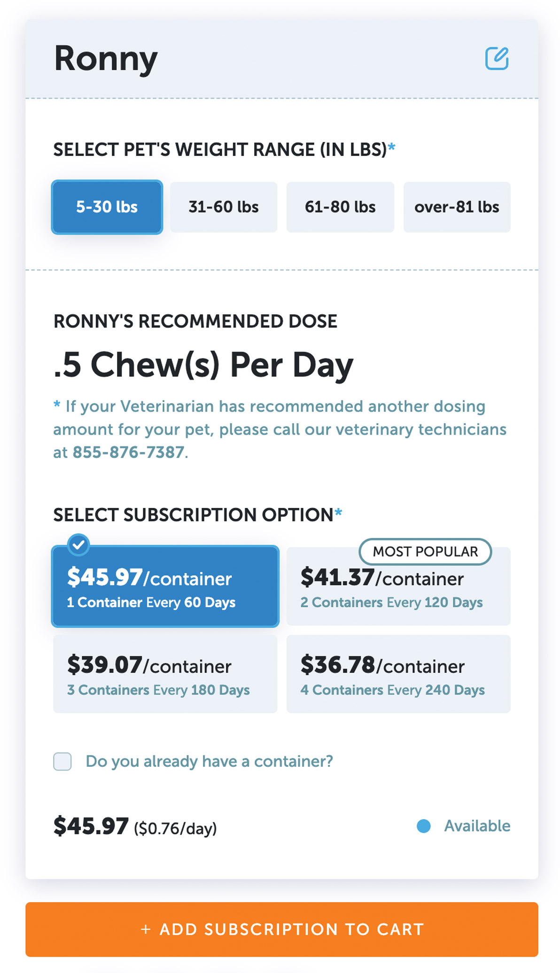Click the edit pencil icon beside Ronny

(x=497, y=59)
